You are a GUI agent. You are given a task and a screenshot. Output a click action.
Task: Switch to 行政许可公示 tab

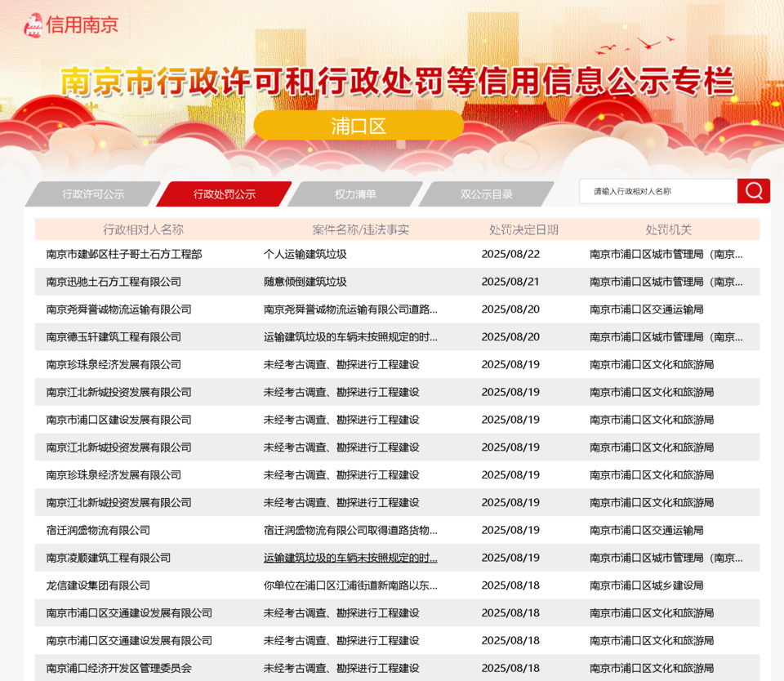point(93,194)
